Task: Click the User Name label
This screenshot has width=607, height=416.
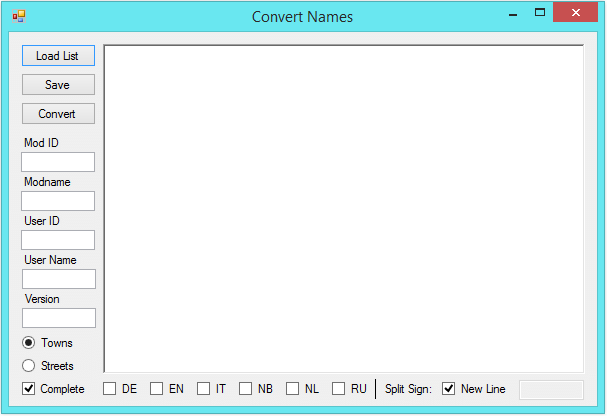Action: point(50,260)
